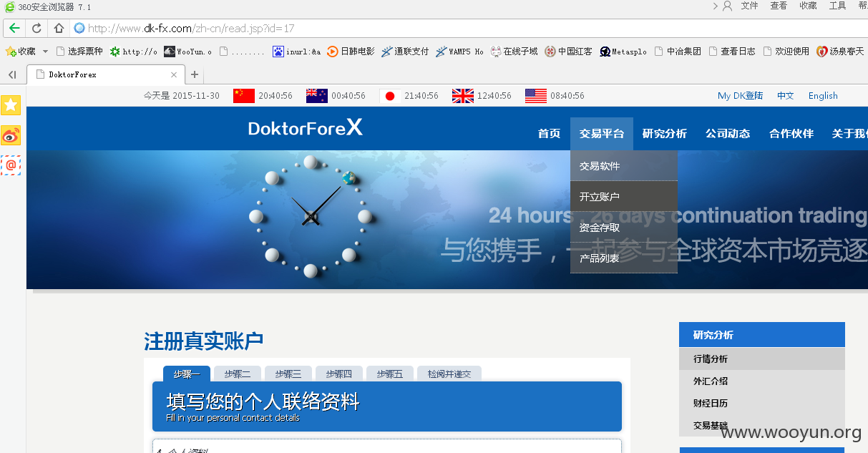Open the 交易平台 navigation menu
The image size is (868, 453).
(602, 134)
